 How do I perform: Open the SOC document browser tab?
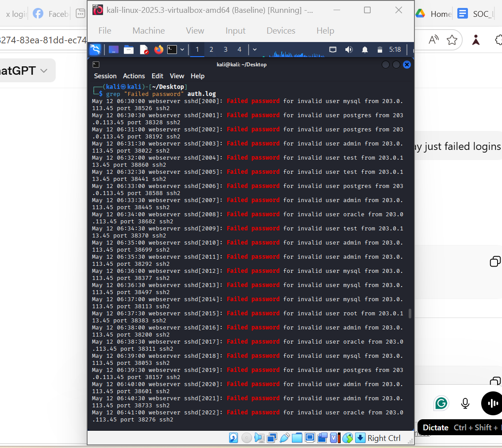tap(475, 14)
